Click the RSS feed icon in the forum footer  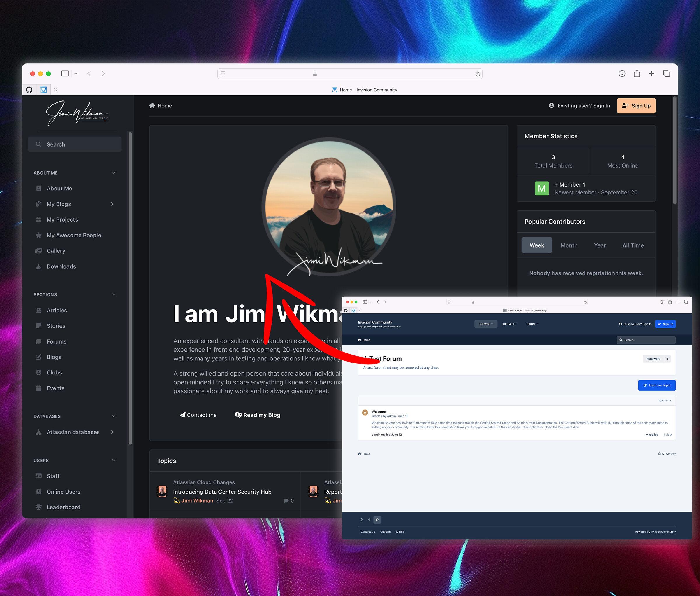tap(400, 531)
